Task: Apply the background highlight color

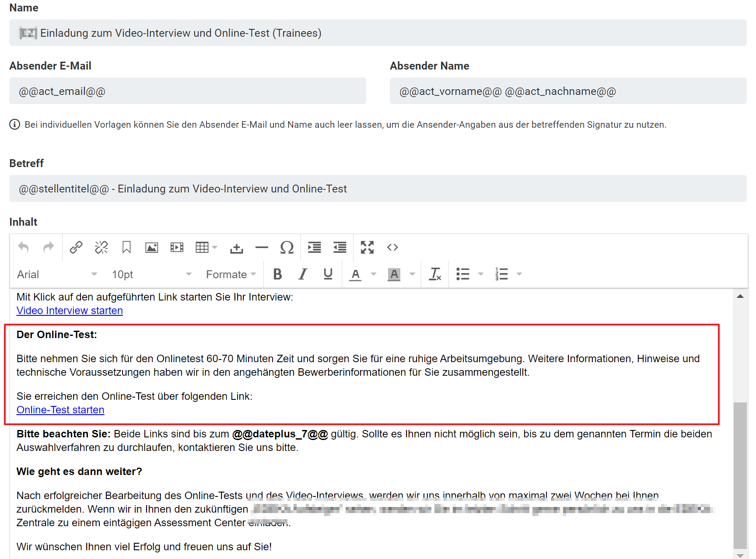Action: coord(394,274)
